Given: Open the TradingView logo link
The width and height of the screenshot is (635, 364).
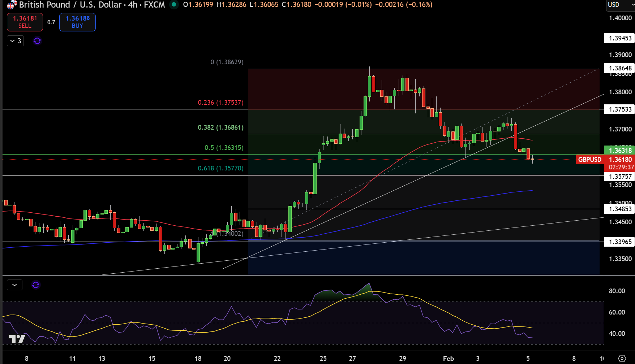Looking at the screenshot, I should point(17,339).
